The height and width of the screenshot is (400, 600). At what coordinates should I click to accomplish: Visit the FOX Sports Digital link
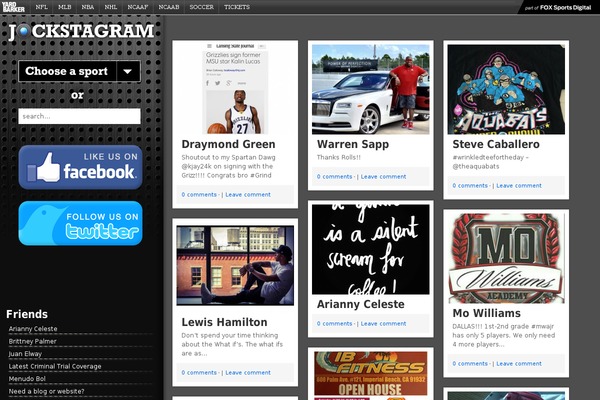(558, 8)
